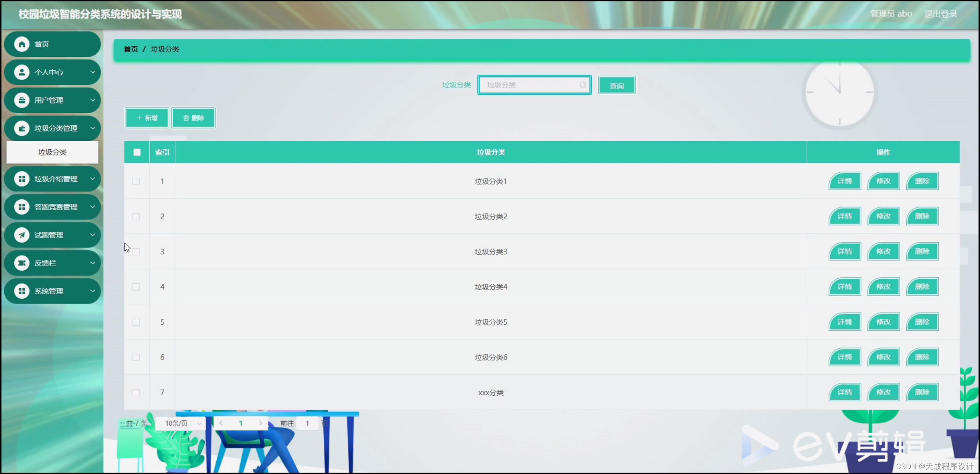Click the search magnifier icon in 垃圾分类 field

582,85
